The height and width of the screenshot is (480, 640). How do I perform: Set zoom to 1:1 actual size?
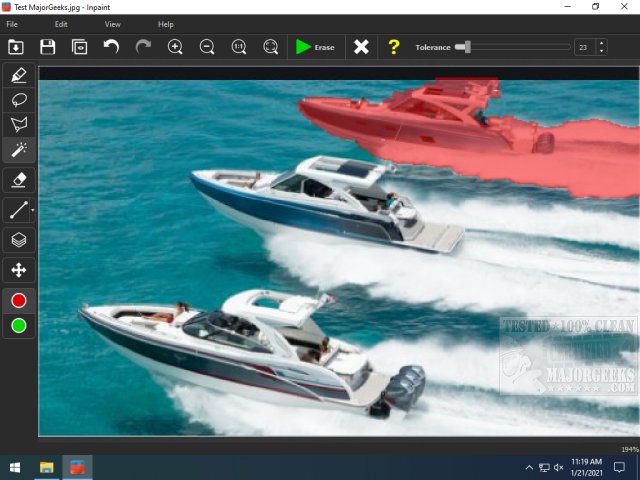point(239,47)
